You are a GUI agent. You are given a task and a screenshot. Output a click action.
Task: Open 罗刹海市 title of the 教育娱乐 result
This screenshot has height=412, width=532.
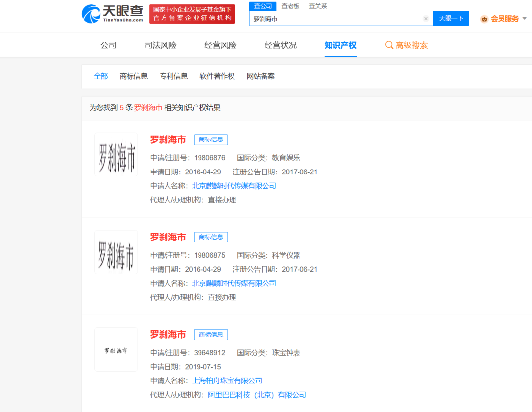tap(168, 139)
